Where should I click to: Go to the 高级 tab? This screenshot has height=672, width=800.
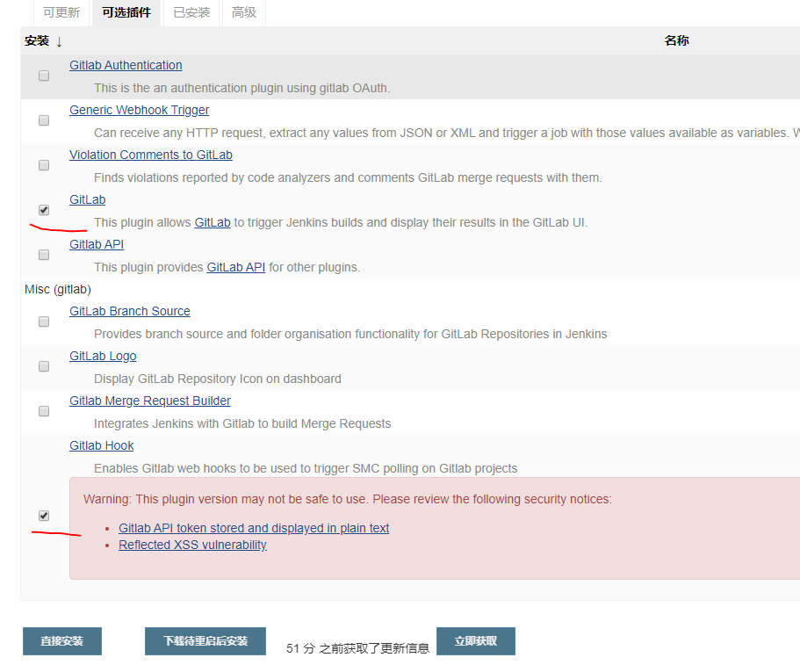(x=244, y=12)
